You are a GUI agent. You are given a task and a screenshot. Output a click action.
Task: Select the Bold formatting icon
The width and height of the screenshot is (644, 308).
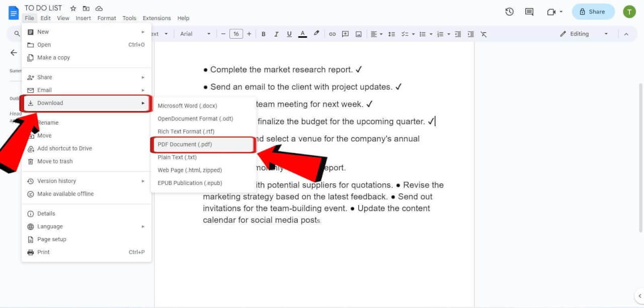[x=264, y=34]
